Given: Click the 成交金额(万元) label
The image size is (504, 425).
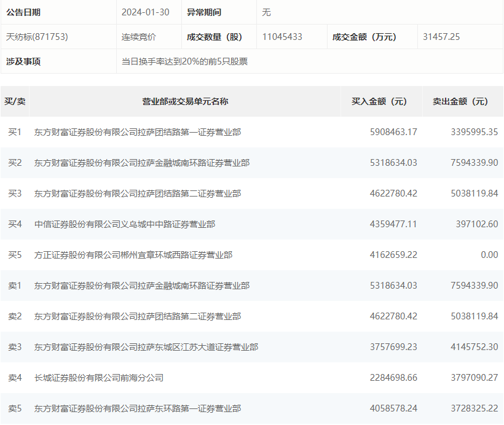Looking at the screenshot, I should [364, 37].
